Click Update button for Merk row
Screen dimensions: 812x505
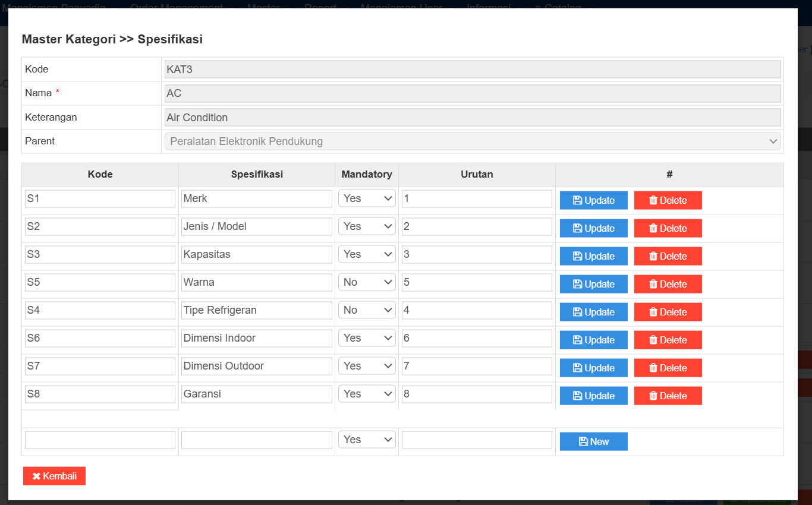[x=593, y=200]
